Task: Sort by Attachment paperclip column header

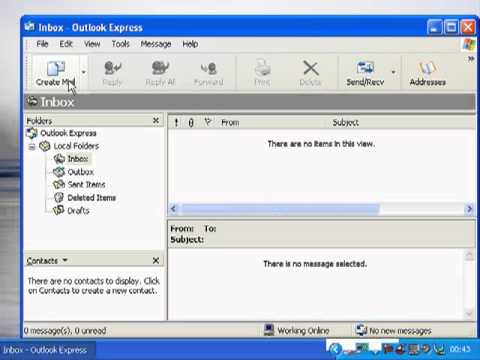Action: (x=191, y=123)
